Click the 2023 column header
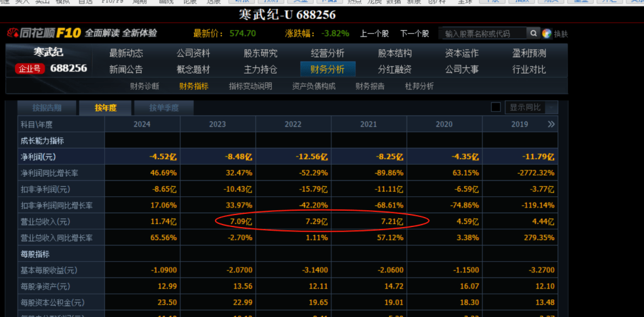Viewport: 644px width, 317px height. pyautogui.click(x=218, y=124)
